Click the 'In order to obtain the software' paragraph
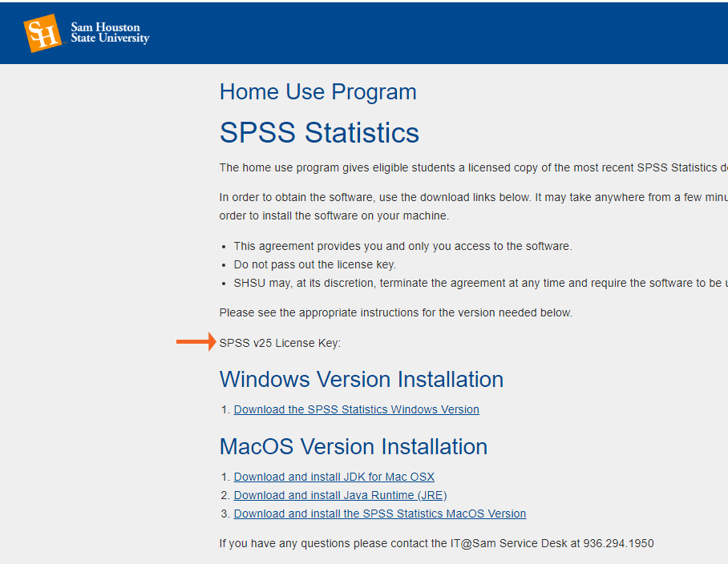The height and width of the screenshot is (564, 728). 474,207
